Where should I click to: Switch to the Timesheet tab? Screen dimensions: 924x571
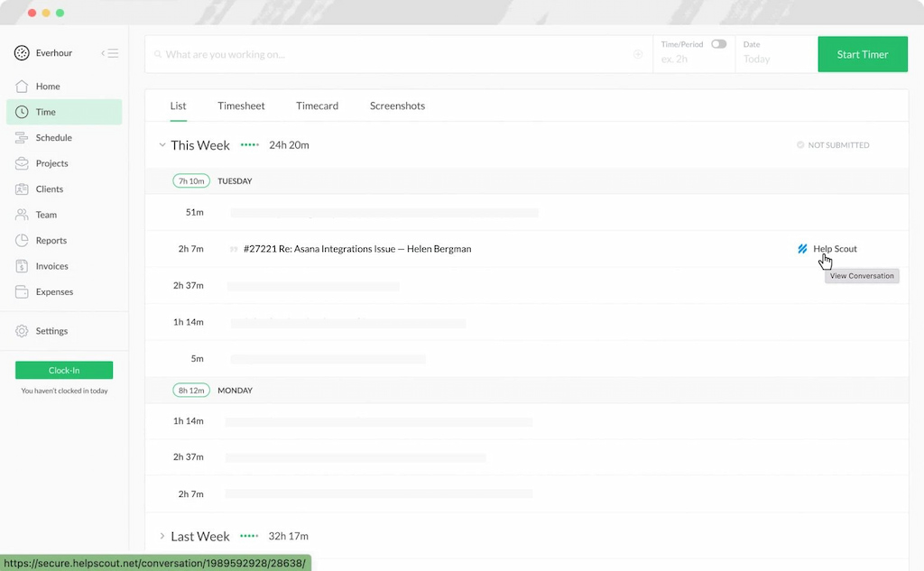(x=241, y=106)
